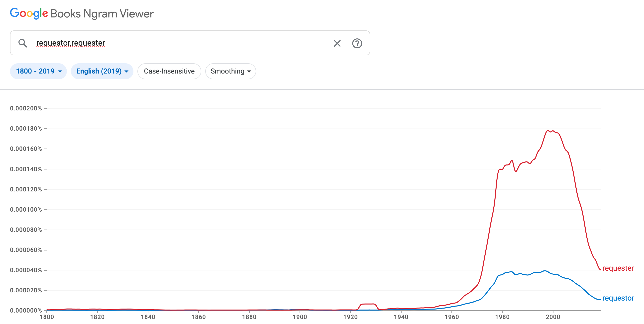The image size is (644, 324).
Task: Click the blue requestor curve near 1980
Action: [x=503, y=275]
